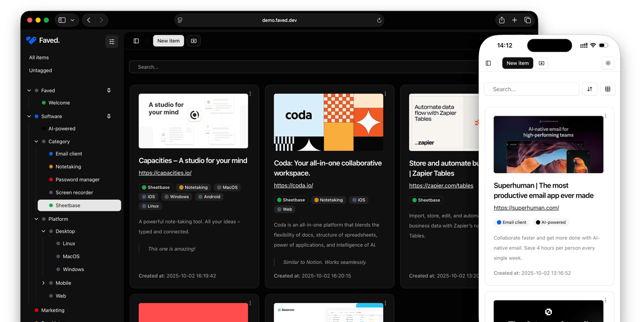The width and height of the screenshot is (644, 322).
Task: Open three-dot menu on Coda card
Action: point(385,94)
